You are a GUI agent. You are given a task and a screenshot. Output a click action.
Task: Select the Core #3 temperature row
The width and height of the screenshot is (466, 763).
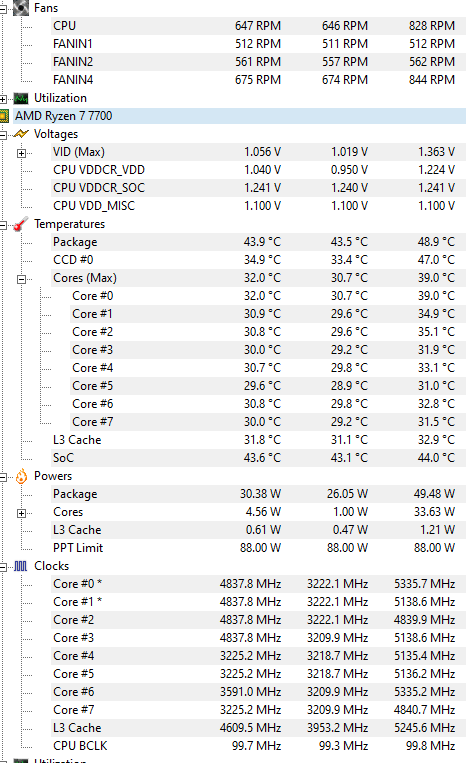point(268,350)
